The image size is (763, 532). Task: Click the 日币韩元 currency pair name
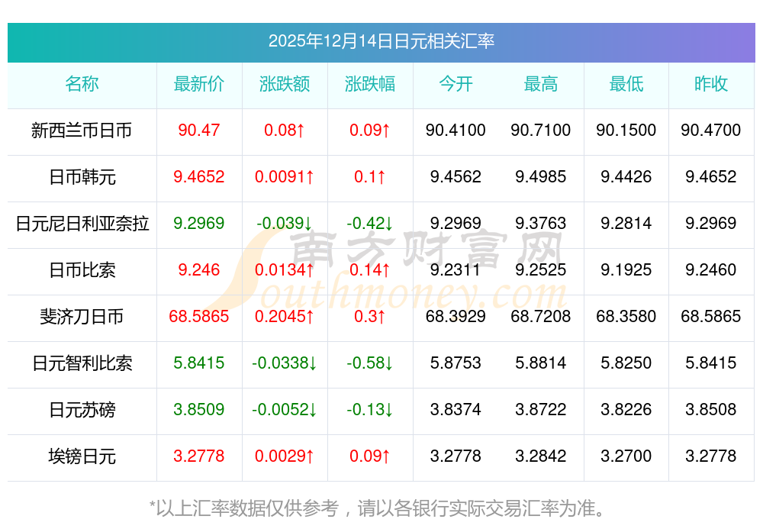[x=82, y=177]
